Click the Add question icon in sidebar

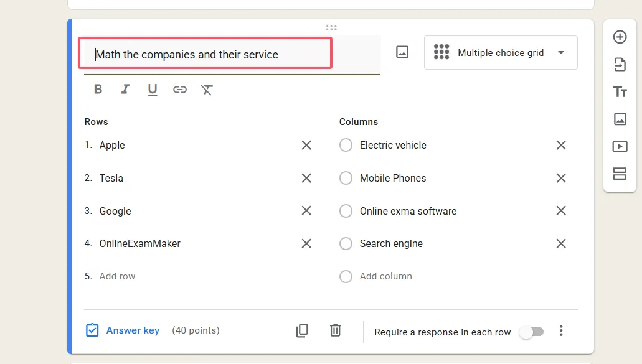pos(620,37)
